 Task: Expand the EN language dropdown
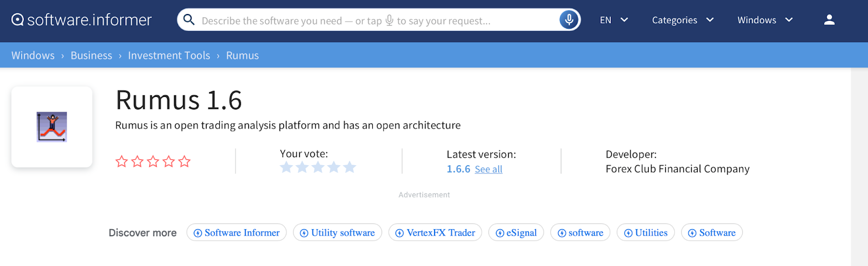pos(614,20)
